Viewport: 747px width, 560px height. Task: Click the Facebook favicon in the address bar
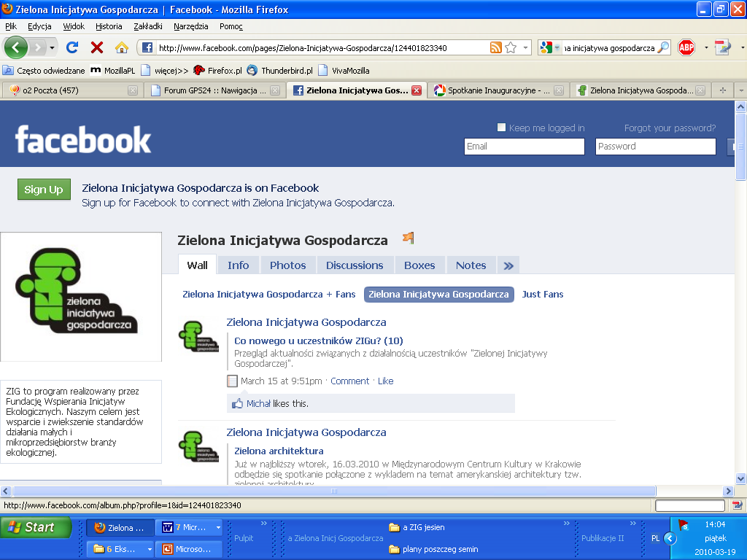click(x=147, y=47)
